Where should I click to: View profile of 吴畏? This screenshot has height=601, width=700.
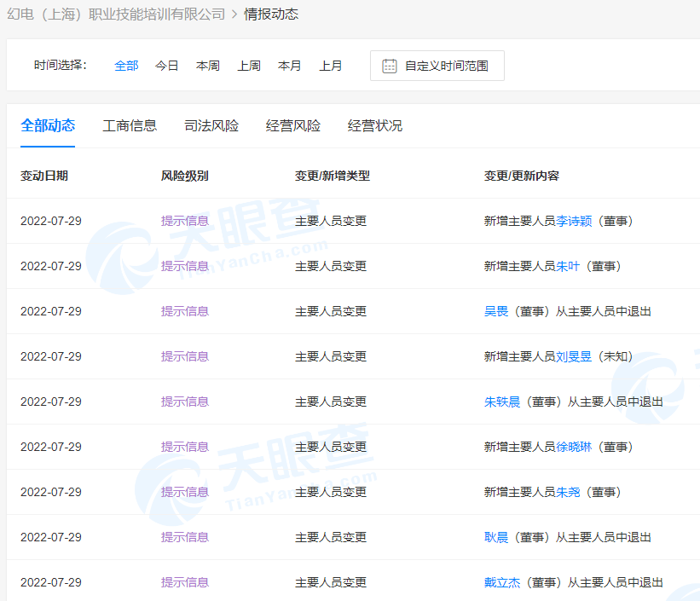click(496, 311)
